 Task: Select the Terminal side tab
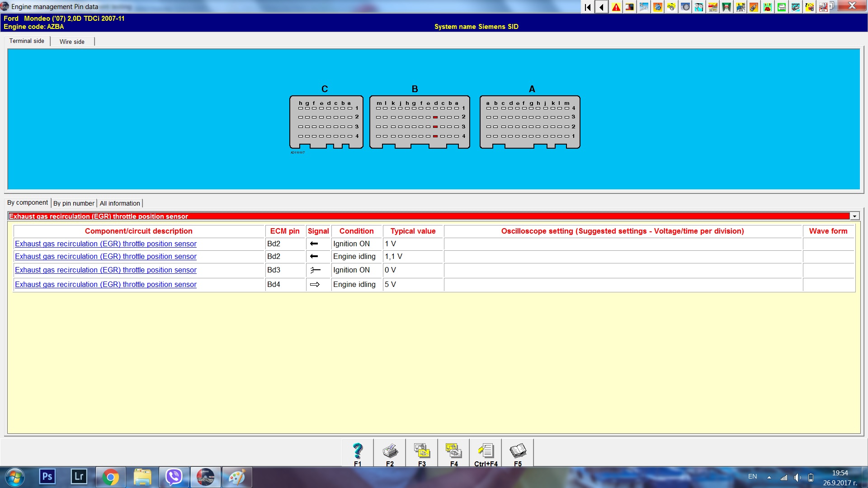click(x=27, y=41)
